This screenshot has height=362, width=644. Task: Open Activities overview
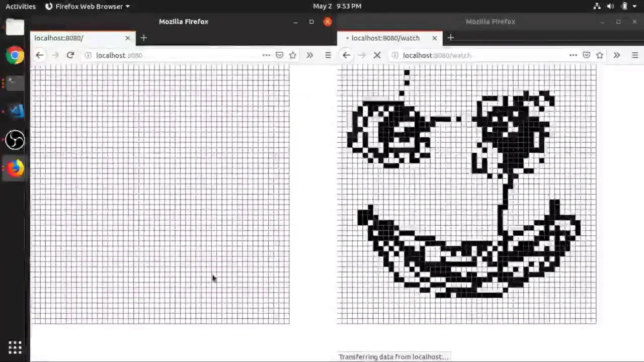pyautogui.click(x=21, y=6)
